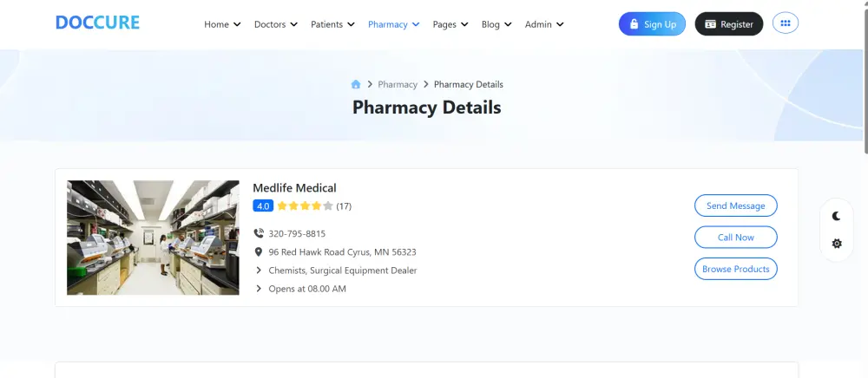The height and width of the screenshot is (378, 868).
Task: Click address 96 Red Hawk Road Cyrus
Action: point(342,252)
